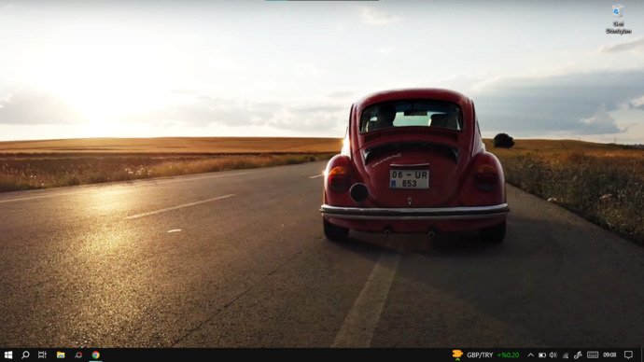
Task: Switch to Google Chrome on the taskbar
Action: tap(96, 355)
